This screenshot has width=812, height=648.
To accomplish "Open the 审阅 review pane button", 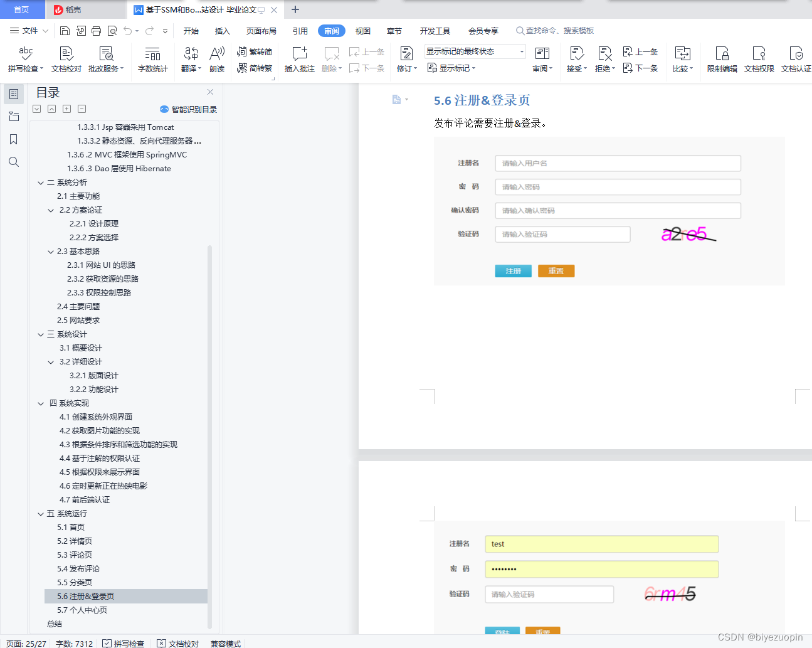I will (x=542, y=60).
